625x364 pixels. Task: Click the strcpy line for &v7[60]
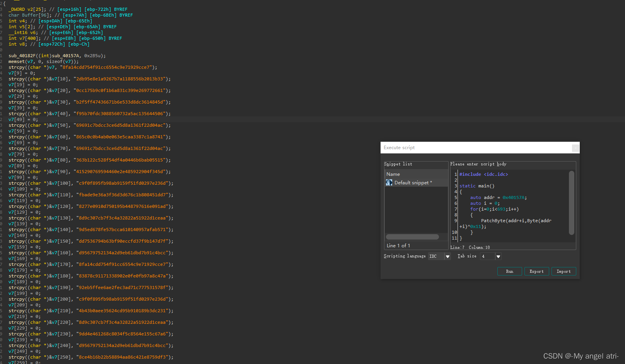[x=89, y=137]
